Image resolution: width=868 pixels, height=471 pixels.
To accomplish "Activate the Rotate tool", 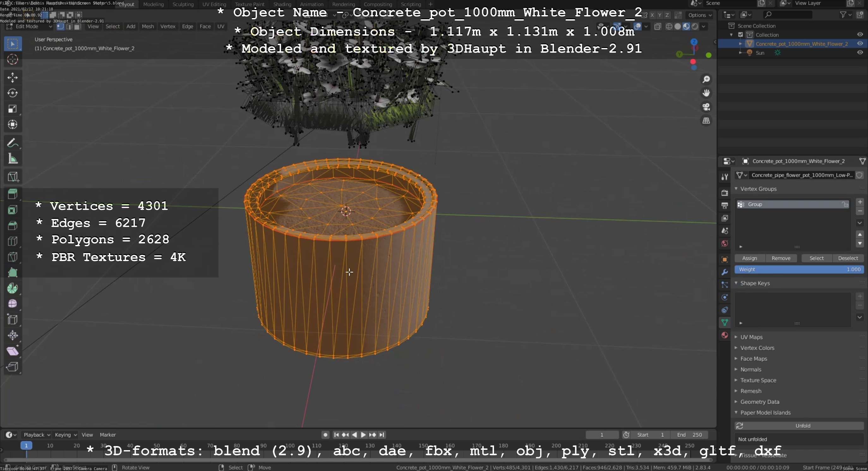I will pyautogui.click(x=13, y=93).
